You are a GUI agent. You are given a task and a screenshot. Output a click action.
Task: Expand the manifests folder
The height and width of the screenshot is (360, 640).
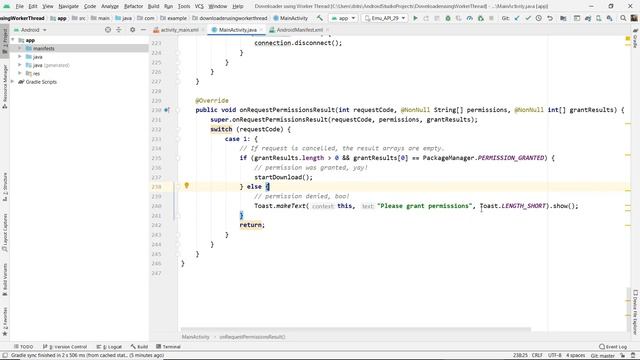[x=20, y=48]
